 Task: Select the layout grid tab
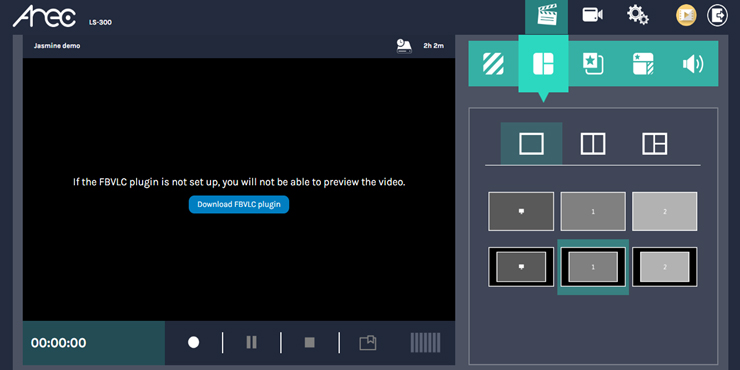[x=543, y=64]
